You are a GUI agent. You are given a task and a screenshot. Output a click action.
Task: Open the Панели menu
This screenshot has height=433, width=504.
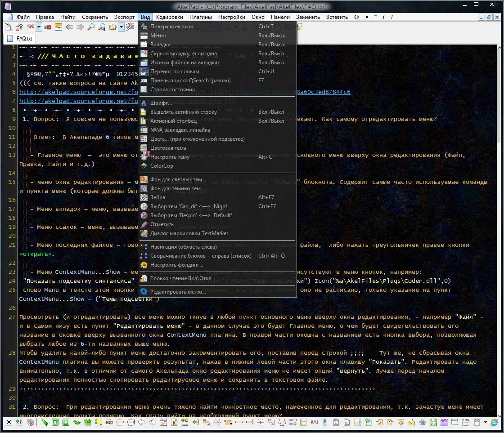pos(280,17)
